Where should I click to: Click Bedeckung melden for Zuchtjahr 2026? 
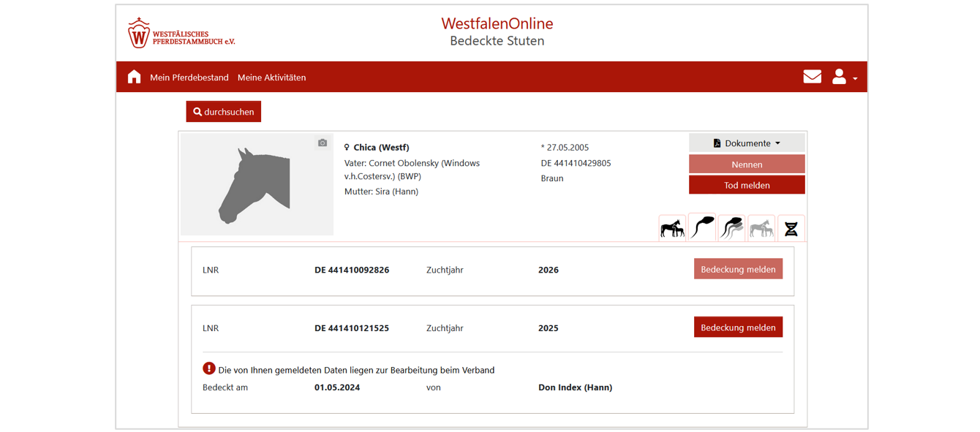738,269
